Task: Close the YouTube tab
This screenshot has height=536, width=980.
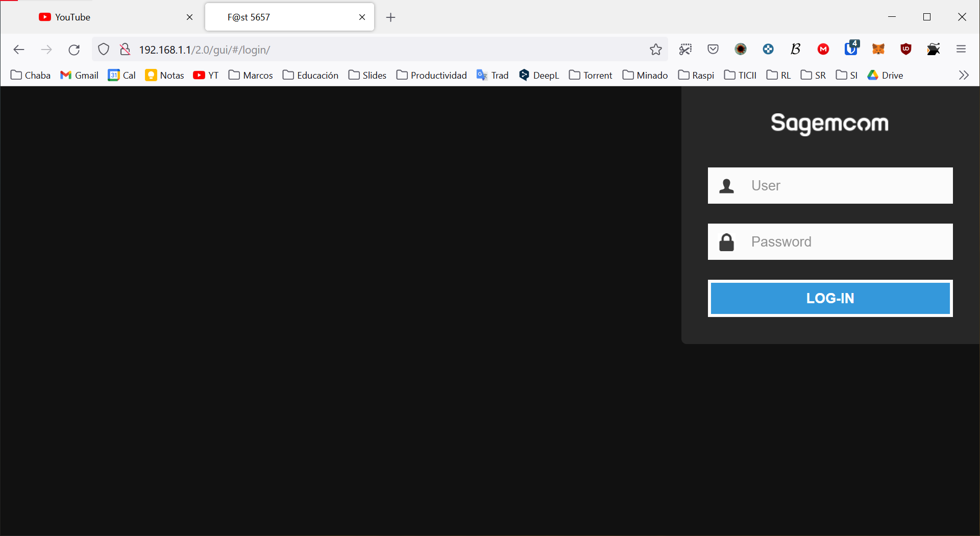Action: coord(189,17)
